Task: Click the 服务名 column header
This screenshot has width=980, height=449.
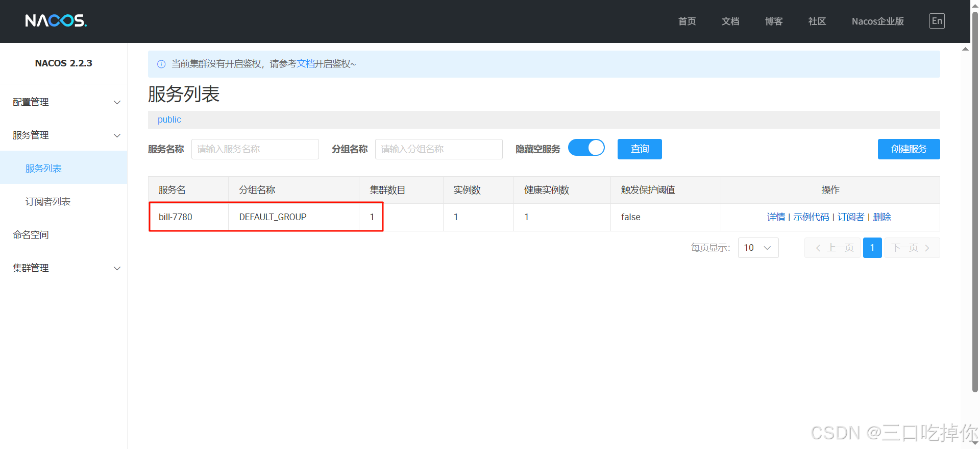Action: [x=188, y=190]
